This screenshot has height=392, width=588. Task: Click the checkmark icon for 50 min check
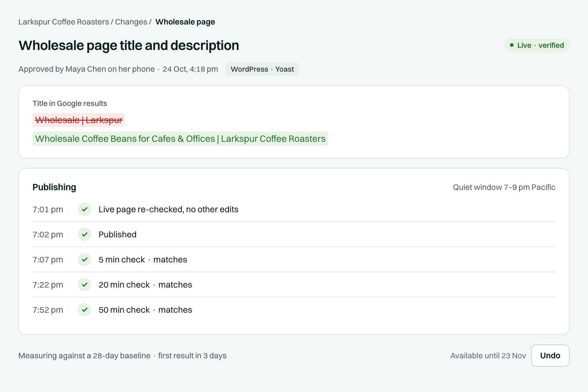(x=85, y=310)
